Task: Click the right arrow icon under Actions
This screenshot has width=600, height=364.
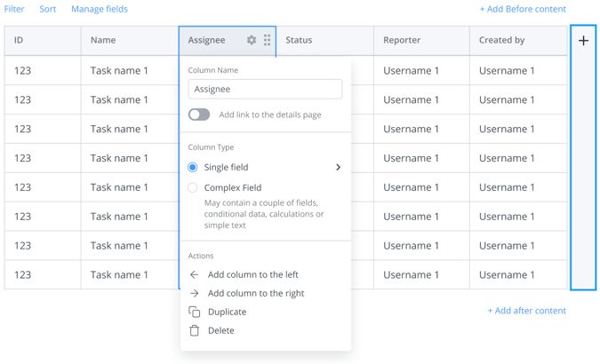Action: (x=195, y=294)
